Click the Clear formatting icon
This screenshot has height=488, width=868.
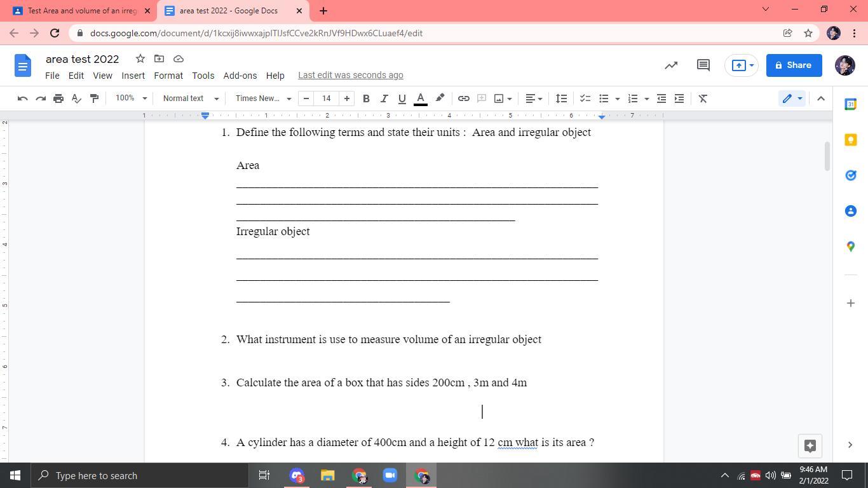tap(703, 98)
